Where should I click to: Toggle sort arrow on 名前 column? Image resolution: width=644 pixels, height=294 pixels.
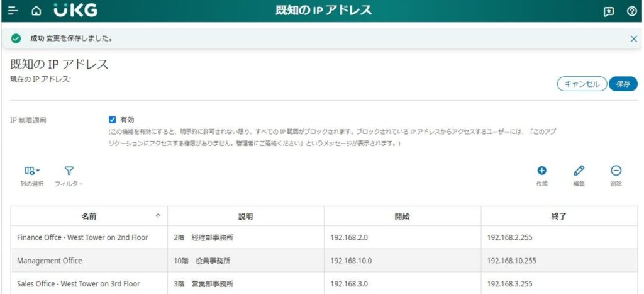click(158, 216)
